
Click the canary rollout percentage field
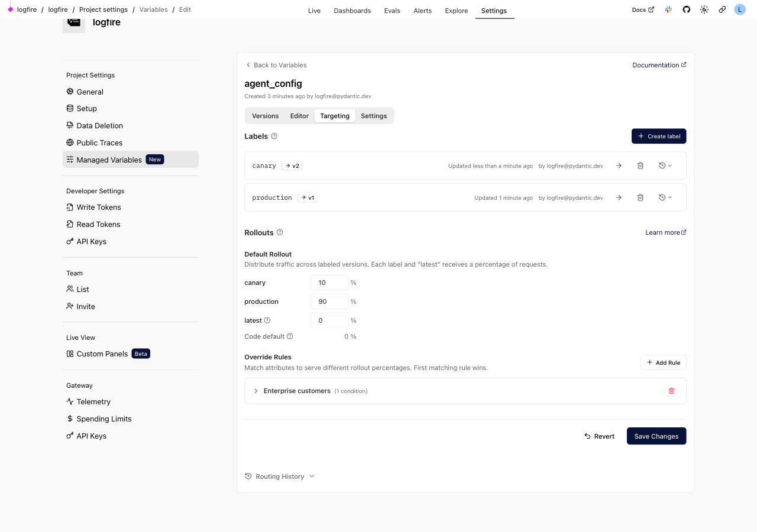(329, 283)
